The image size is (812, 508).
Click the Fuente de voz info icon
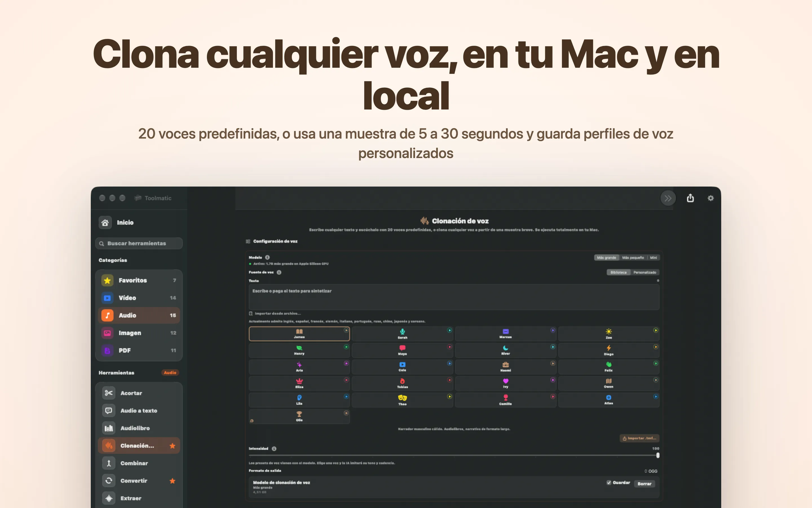point(279,272)
